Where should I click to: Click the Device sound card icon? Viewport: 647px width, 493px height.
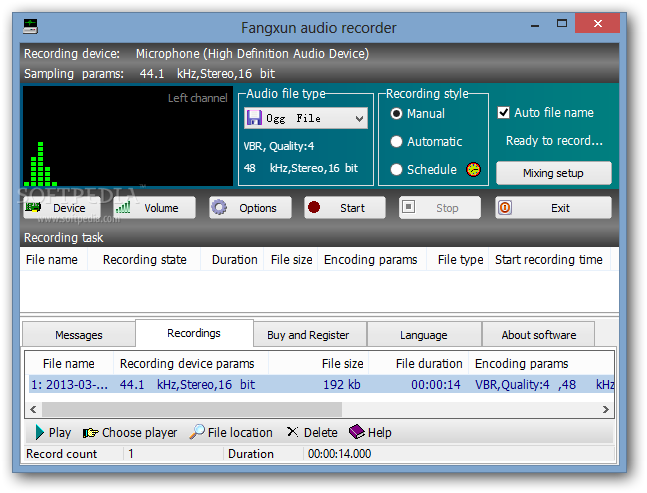point(33,208)
